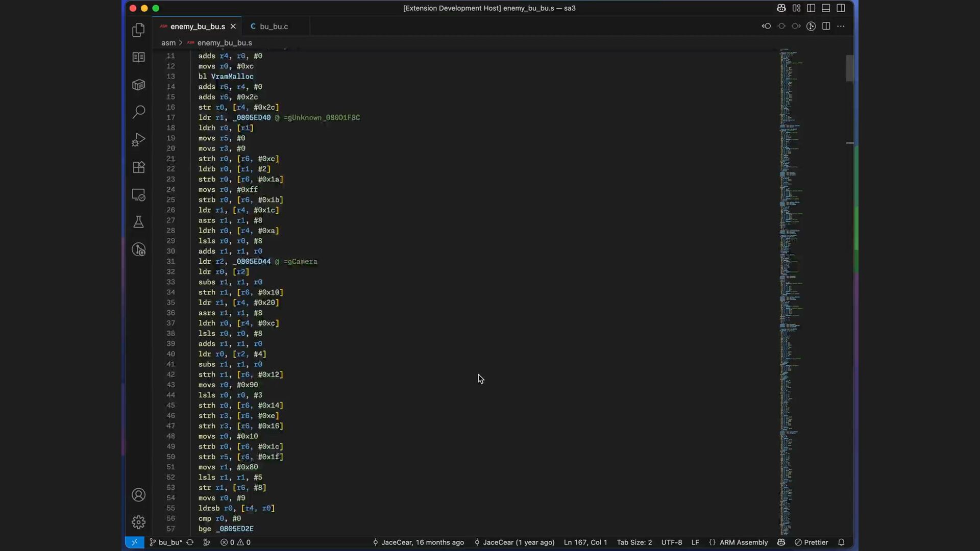Open Run and Debug view
The height and width of the screenshot is (551, 980).
pos(138,139)
